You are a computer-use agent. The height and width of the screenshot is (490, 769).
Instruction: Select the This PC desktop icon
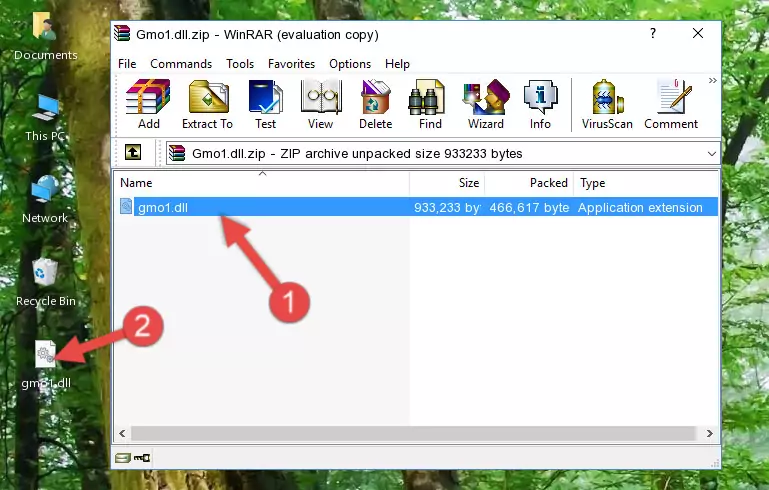45,118
